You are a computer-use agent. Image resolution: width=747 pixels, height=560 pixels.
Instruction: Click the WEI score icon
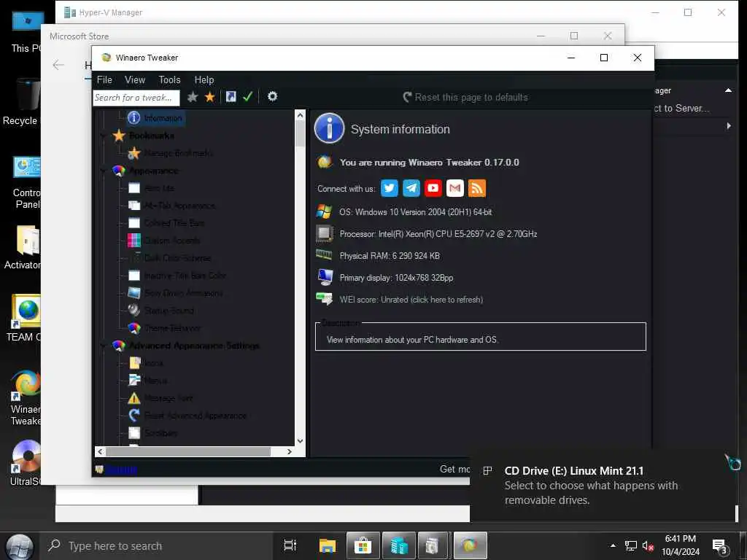point(325,298)
